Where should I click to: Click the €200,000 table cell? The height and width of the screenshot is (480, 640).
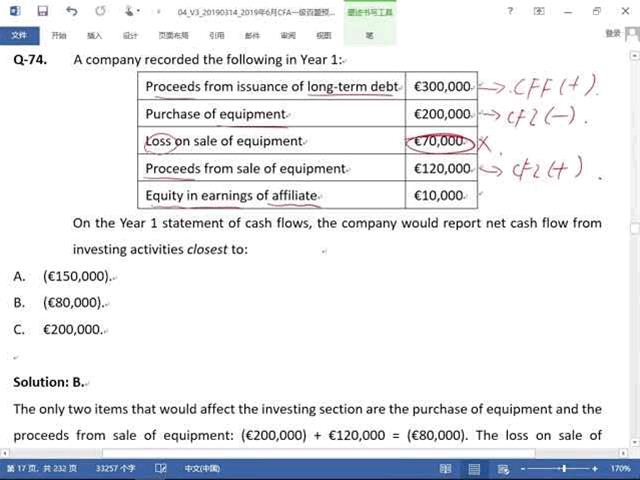point(442,113)
